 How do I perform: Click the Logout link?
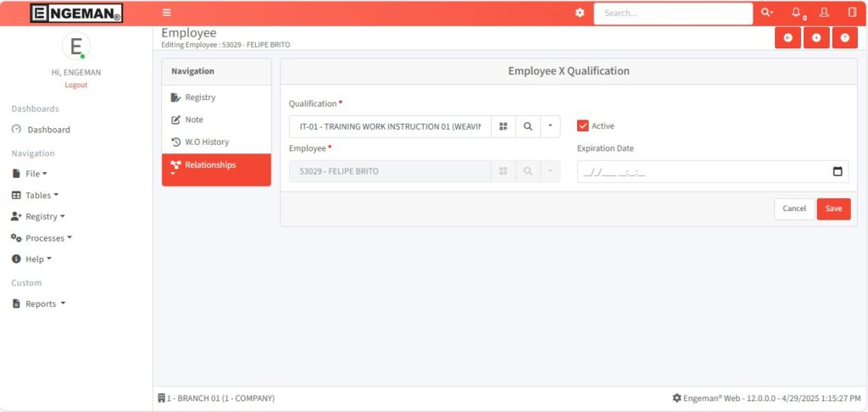(x=75, y=85)
